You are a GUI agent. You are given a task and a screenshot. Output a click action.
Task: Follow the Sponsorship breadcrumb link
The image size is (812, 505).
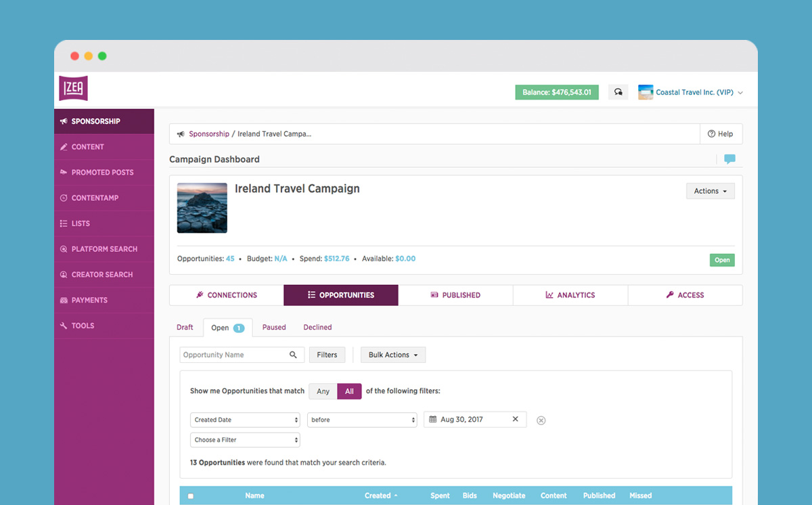pyautogui.click(x=209, y=134)
